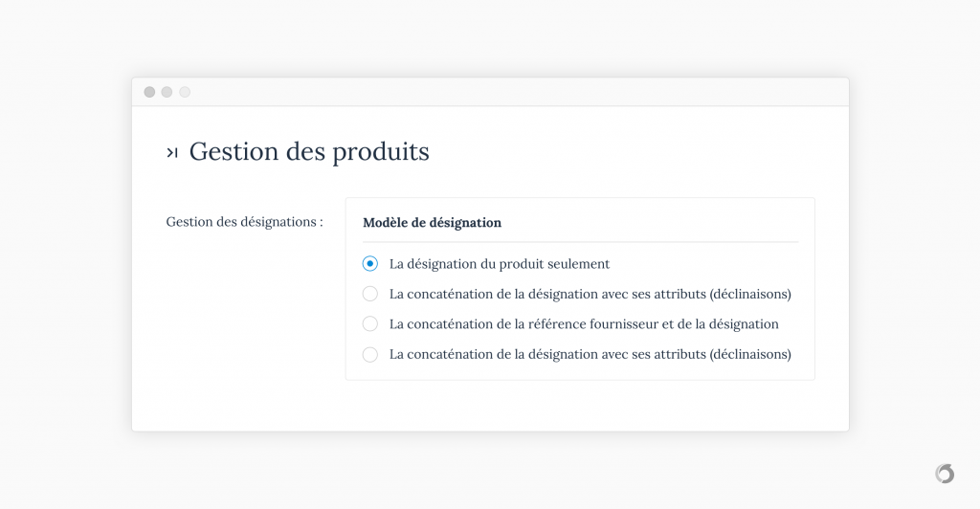Select the "désignation du produit seulement" radio button

coord(370,263)
